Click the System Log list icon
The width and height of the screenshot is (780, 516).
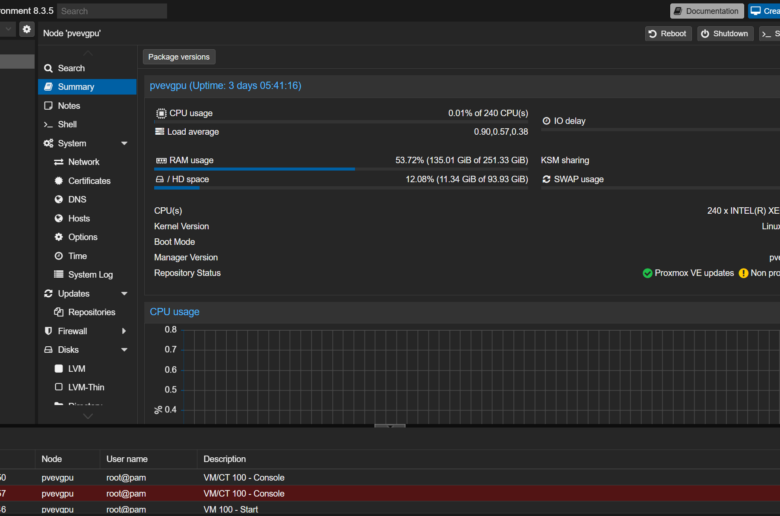59,274
